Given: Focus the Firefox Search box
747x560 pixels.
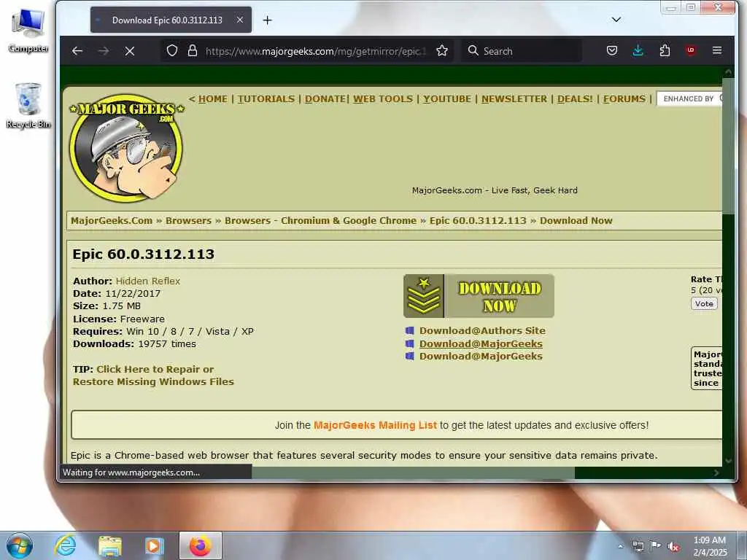Looking at the screenshot, I should 522,51.
